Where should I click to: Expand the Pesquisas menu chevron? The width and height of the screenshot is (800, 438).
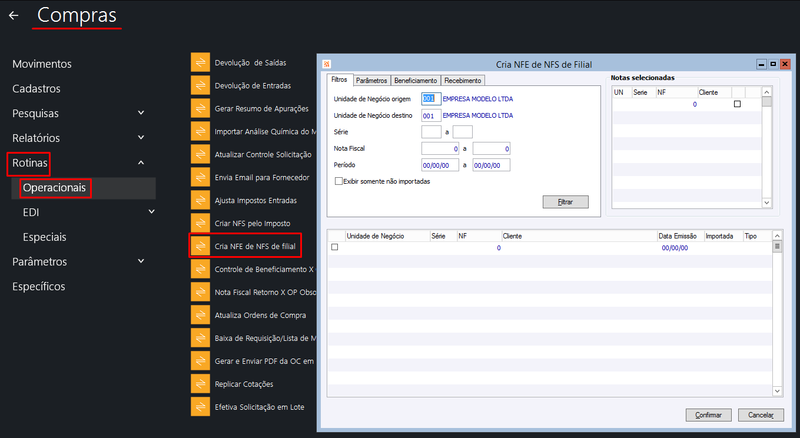(141, 113)
